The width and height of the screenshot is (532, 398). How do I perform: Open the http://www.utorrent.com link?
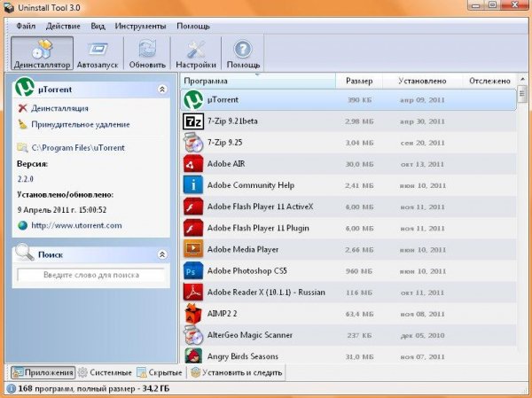76,225
